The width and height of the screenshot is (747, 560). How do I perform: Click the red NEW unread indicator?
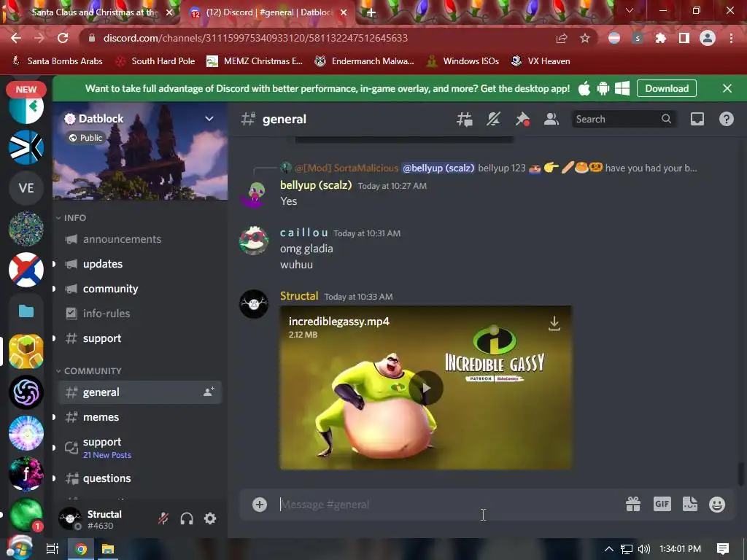(x=26, y=89)
